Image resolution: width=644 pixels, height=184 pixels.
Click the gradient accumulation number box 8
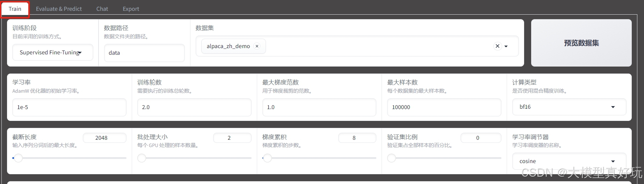pyautogui.click(x=357, y=138)
